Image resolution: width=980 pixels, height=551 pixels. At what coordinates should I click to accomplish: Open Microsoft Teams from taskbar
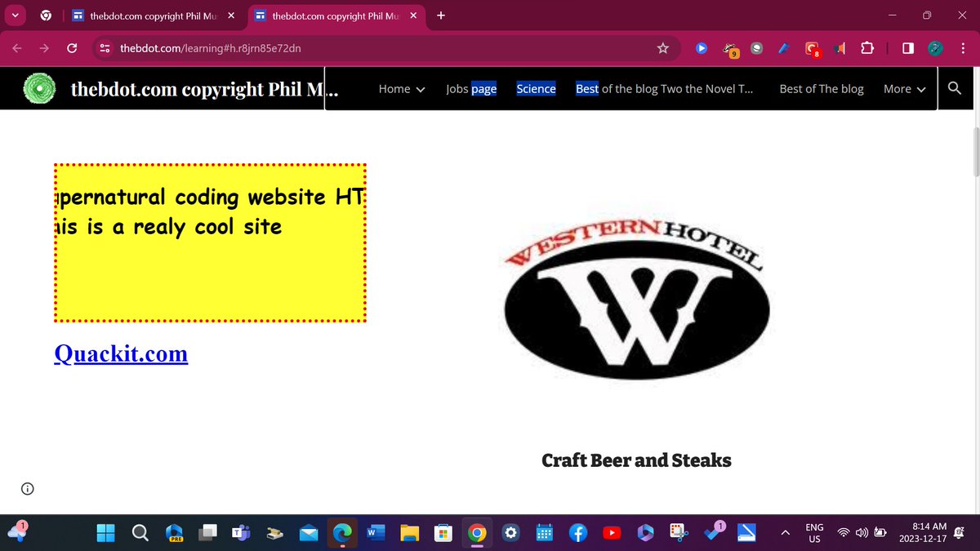click(241, 533)
